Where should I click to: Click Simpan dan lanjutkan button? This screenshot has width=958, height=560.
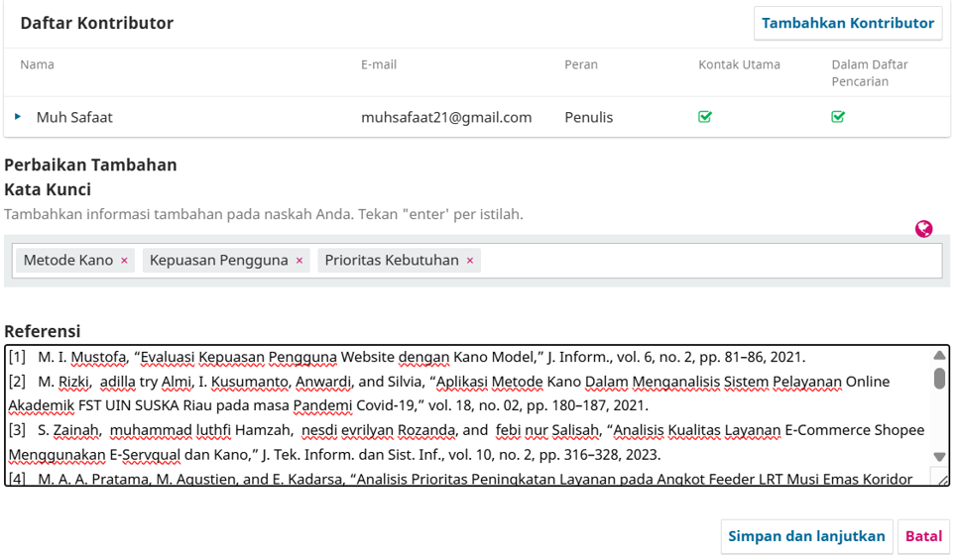806,536
